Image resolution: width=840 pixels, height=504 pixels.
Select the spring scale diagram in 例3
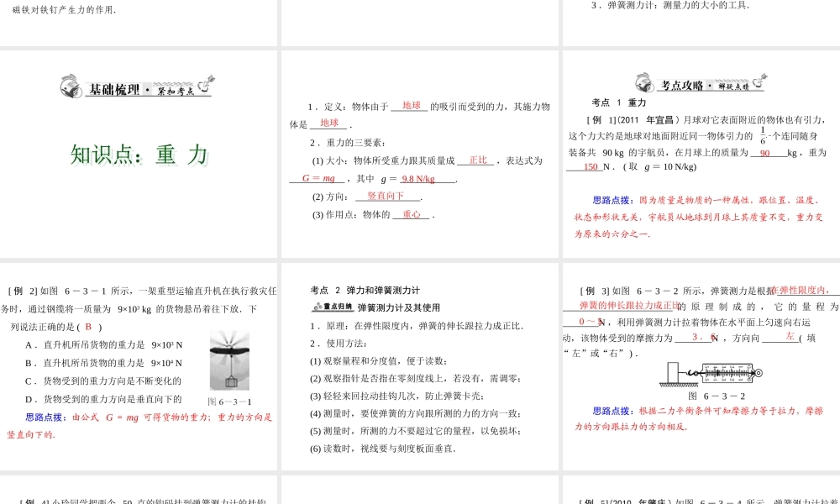click(711, 374)
